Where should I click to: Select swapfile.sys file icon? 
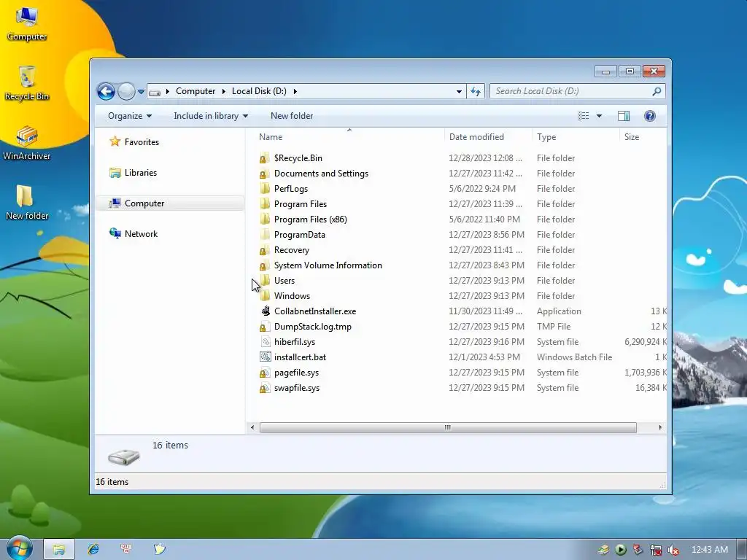click(x=264, y=388)
